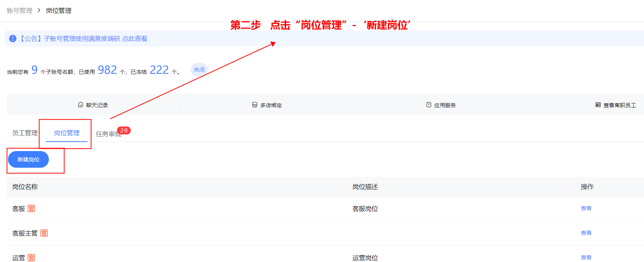Click the blue info icon in the announcement bar
644x262 pixels.
[x=13, y=39]
